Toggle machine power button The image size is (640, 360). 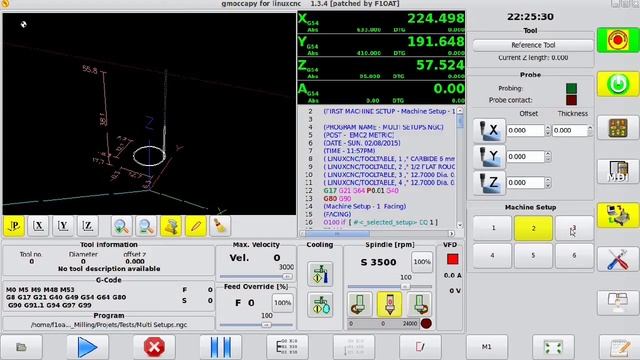[618, 84]
